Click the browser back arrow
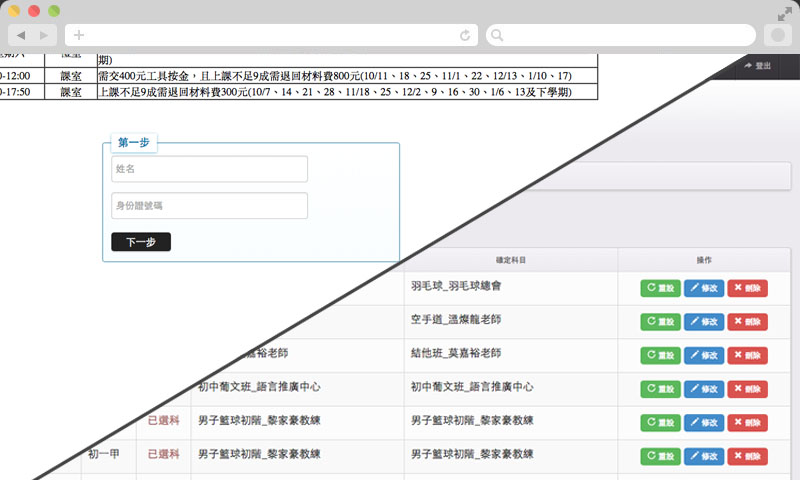Screen dimensions: 800x480 (x=21, y=35)
